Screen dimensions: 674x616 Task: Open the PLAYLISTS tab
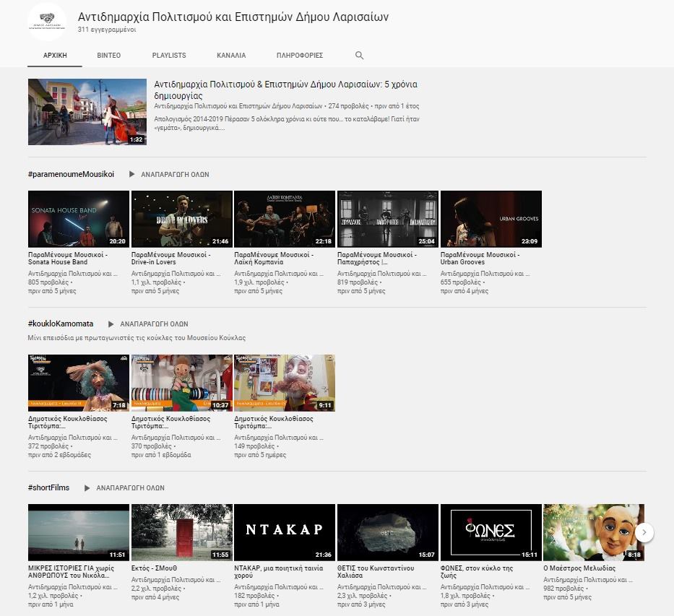169,56
